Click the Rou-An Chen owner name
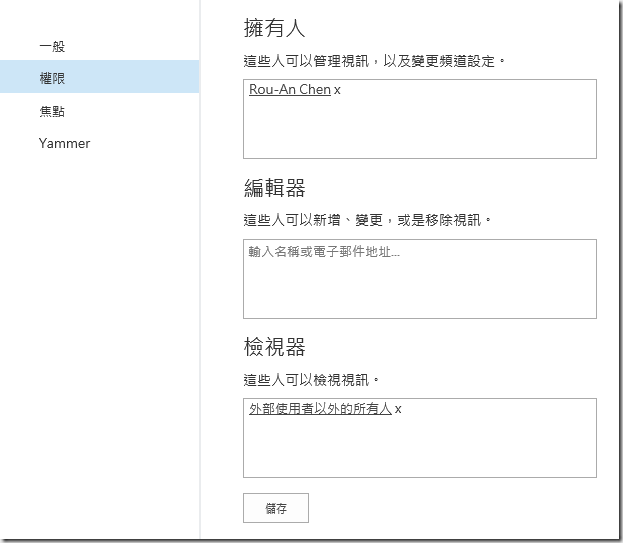The width and height of the screenshot is (623, 543). (289, 90)
